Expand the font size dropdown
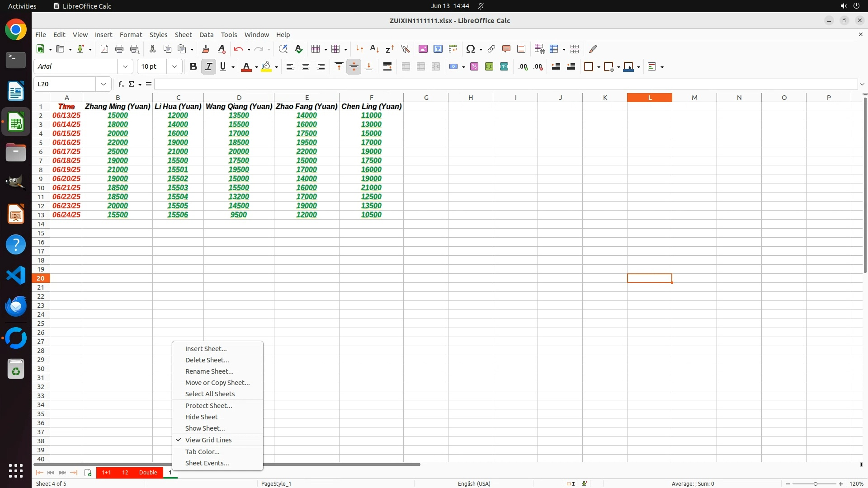 tap(175, 66)
